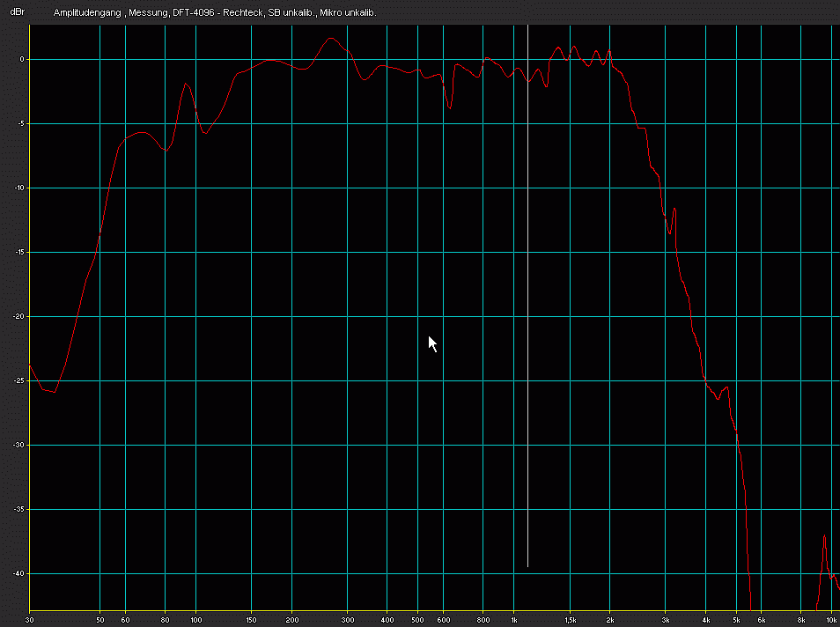
Task: Click the red curve peak near 10k
Action: [x=824, y=536]
